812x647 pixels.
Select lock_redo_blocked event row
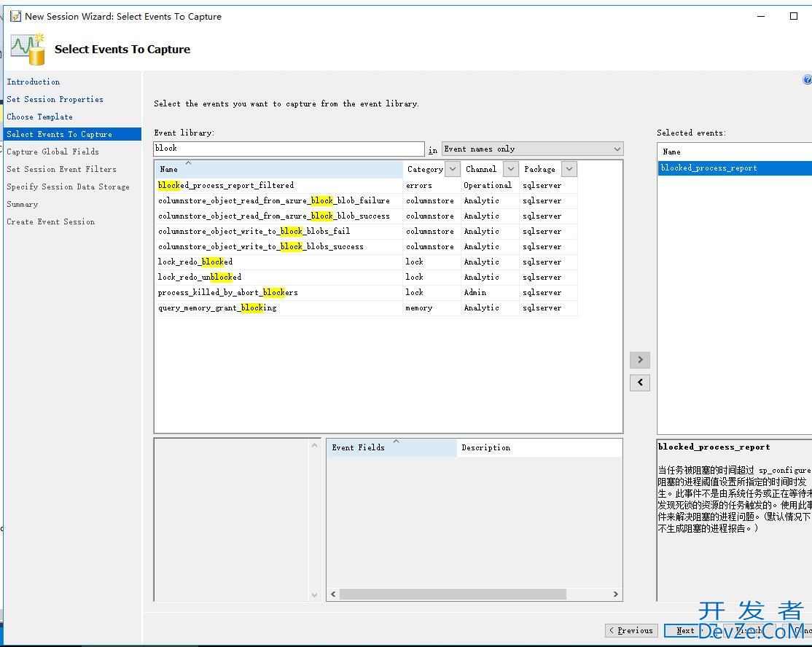point(366,262)
